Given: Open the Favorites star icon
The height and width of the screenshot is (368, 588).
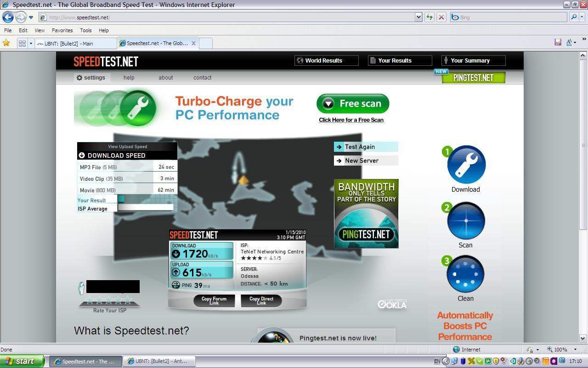Looking at the screenshot, I should tap(6, 43).
